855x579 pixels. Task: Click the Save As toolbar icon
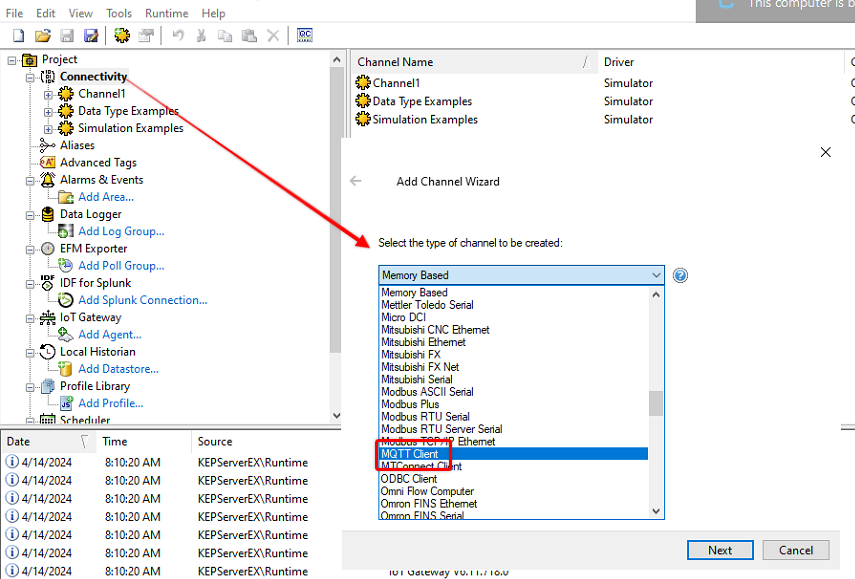(x=91, y=36)
